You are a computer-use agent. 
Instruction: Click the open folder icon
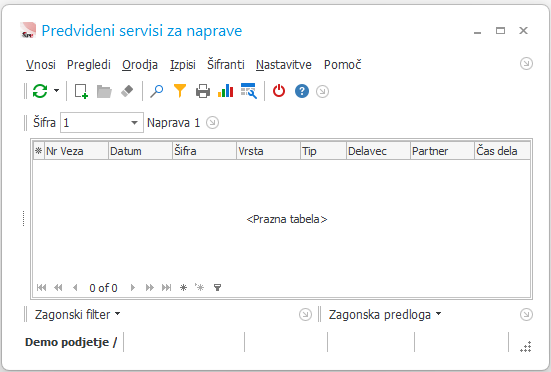pyautogui.click(x=104, y=91)
